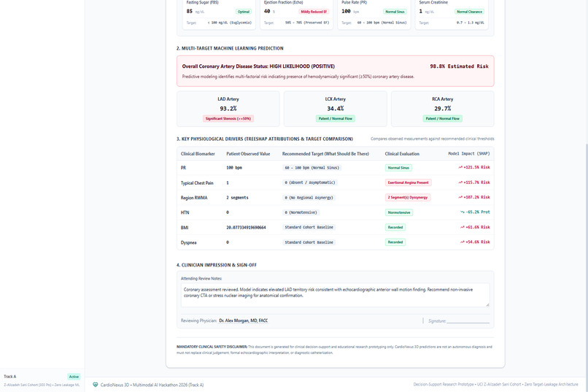Image resolution: width=588 pixels, height=392 pixels.
Task: Click the Patient Observed Value column header
Action: [248, 154]
